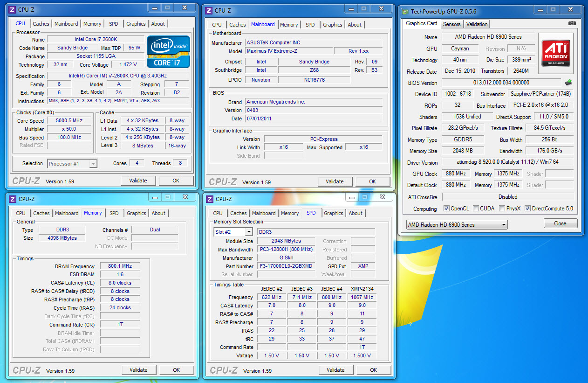The height and width of the screenshot is (383, 588).
Task: Open SPD tab in the CPU window
Action: (x=114, y=24)
